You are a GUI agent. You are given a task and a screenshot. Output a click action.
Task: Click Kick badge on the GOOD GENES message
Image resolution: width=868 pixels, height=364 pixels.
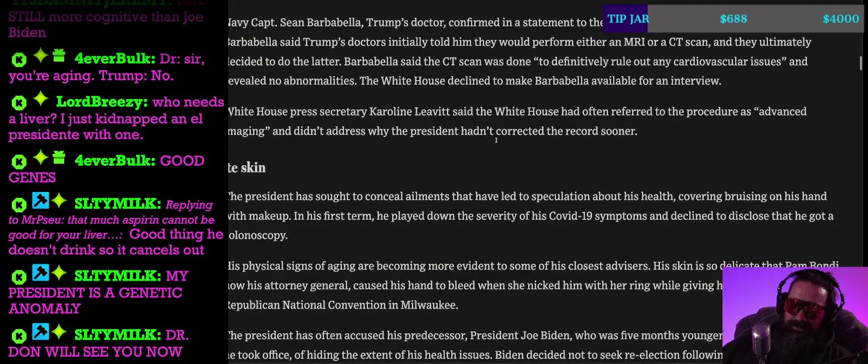pyautogui.click(x=19, y=162)
